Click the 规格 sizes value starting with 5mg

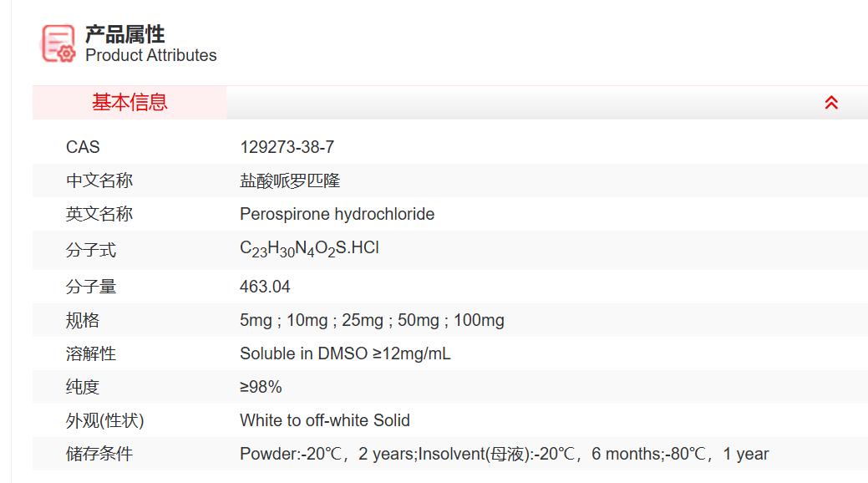(372, 320)
